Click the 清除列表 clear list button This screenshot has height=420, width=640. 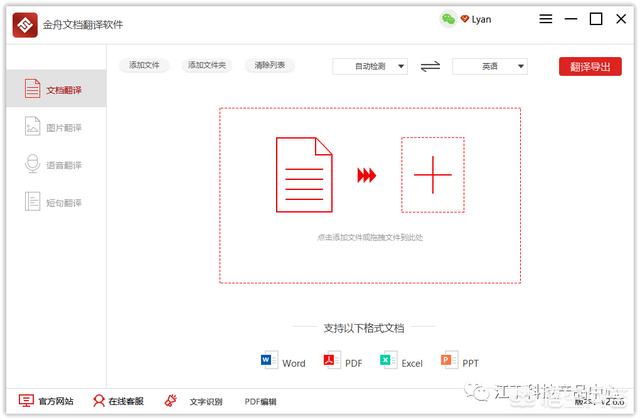point(270,65)
